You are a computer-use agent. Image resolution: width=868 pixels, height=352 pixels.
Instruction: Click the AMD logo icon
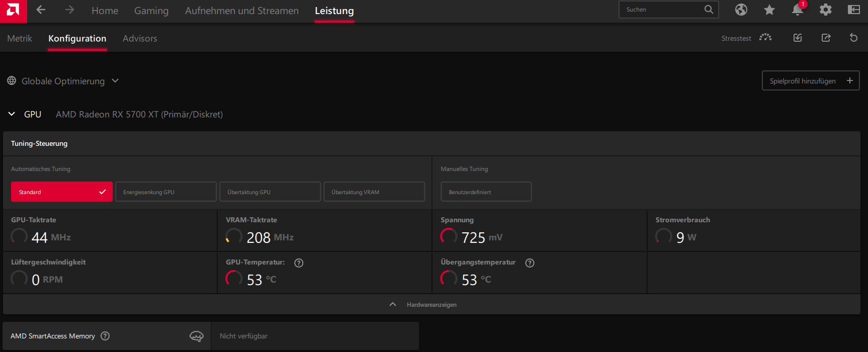pos(13,10)
